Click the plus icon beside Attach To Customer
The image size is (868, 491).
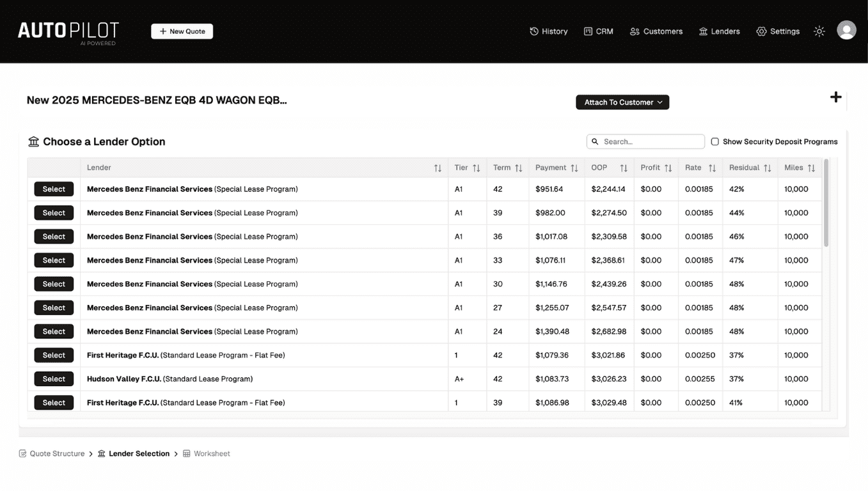click(x=835, y=97)
